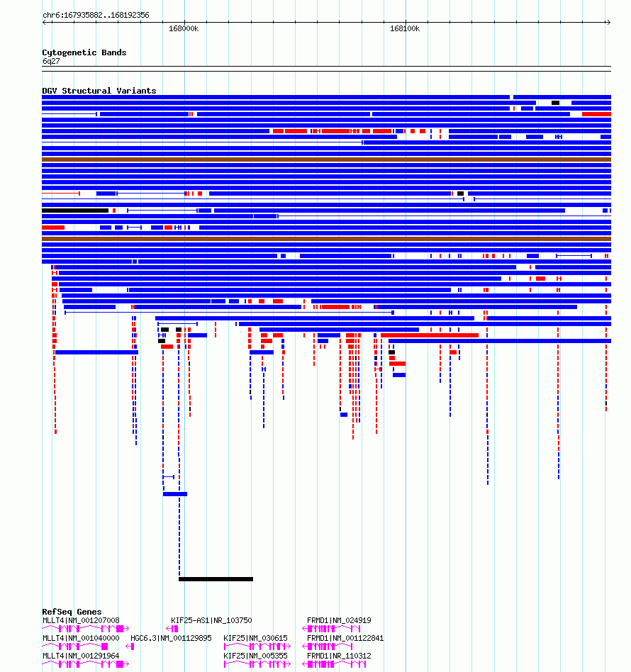The width and height of the screenshot is (631, 672).
Task: Click the MLLT4 NM_001040000 gene glyph
Action: pos(75,646)
